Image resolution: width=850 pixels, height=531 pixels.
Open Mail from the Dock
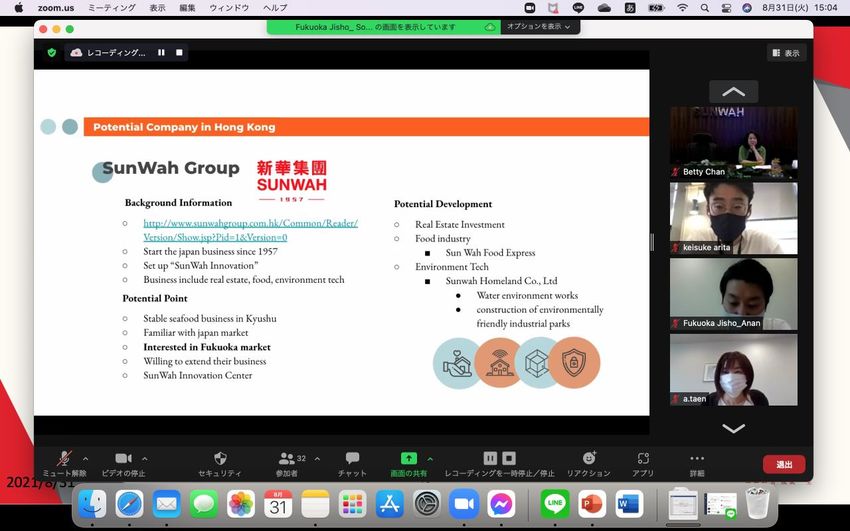[166, 504]
